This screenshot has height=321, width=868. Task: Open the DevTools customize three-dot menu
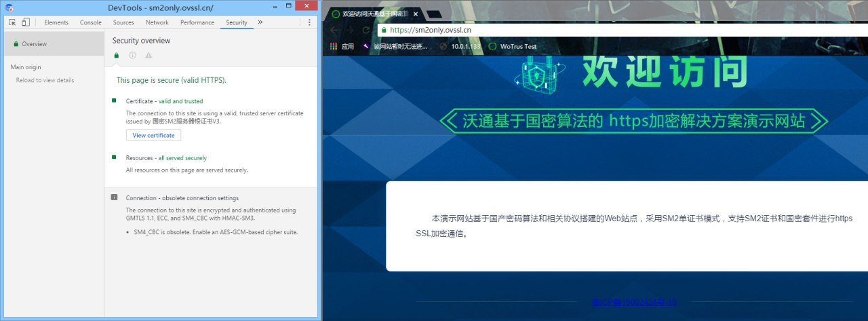(310, 22)
